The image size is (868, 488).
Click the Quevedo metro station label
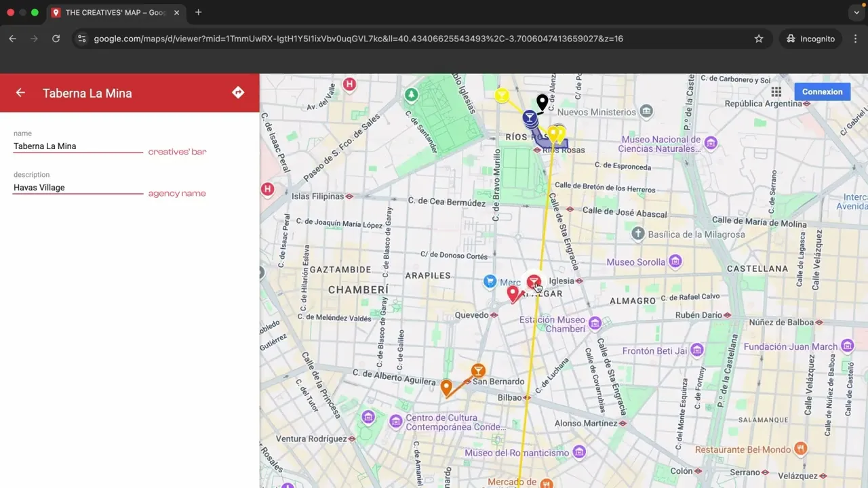tap(472, 315)
